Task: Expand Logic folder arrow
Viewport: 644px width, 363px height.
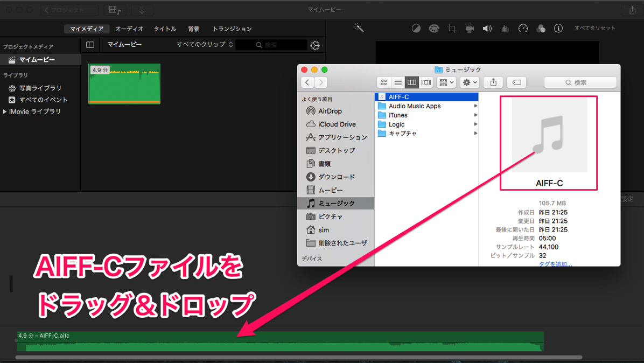Action: coord(475,124)
